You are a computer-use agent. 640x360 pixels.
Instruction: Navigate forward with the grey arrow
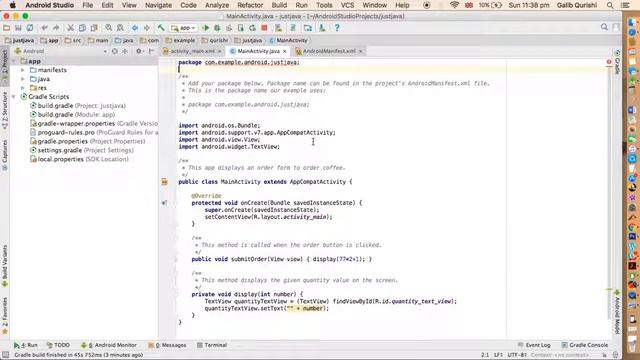pyautogui.click(x=147, y=28)
